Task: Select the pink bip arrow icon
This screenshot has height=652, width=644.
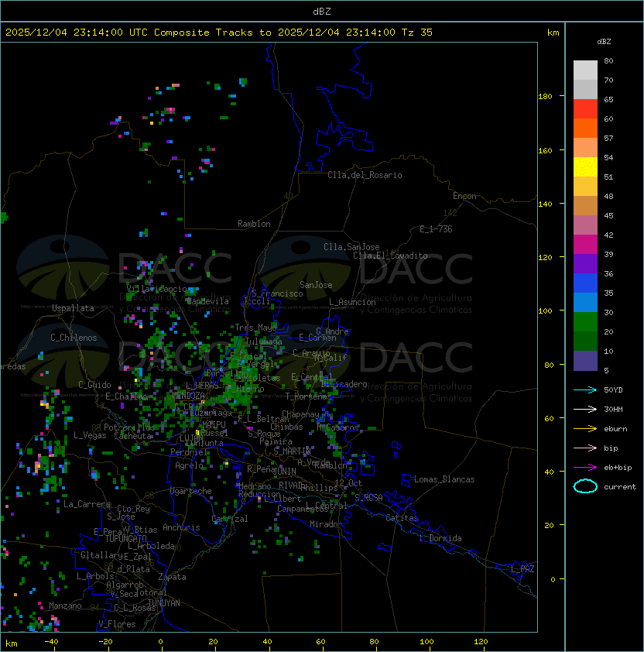Action: click(585, 448)
